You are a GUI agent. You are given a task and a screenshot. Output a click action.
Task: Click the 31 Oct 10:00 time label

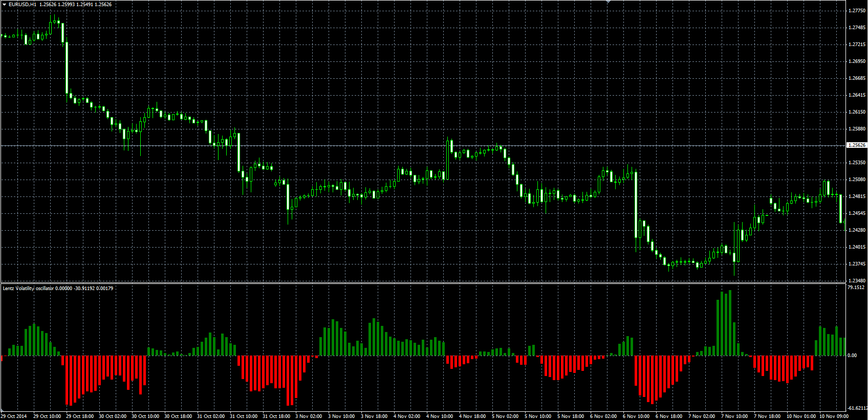click(x=244, y=416)
